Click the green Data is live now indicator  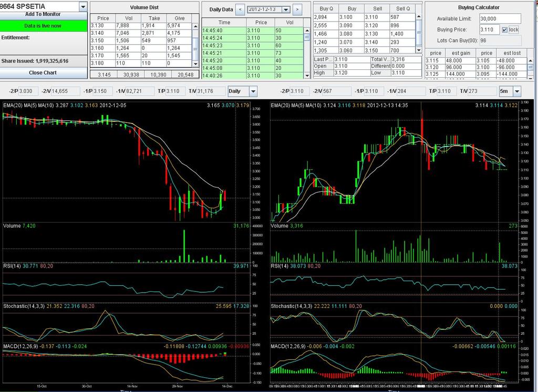click(x=43, y=26)
